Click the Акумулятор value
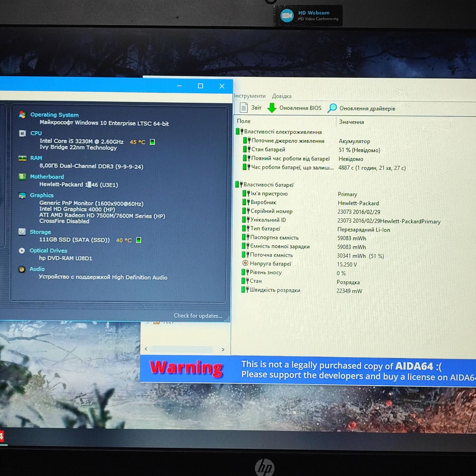 [354, 141]
